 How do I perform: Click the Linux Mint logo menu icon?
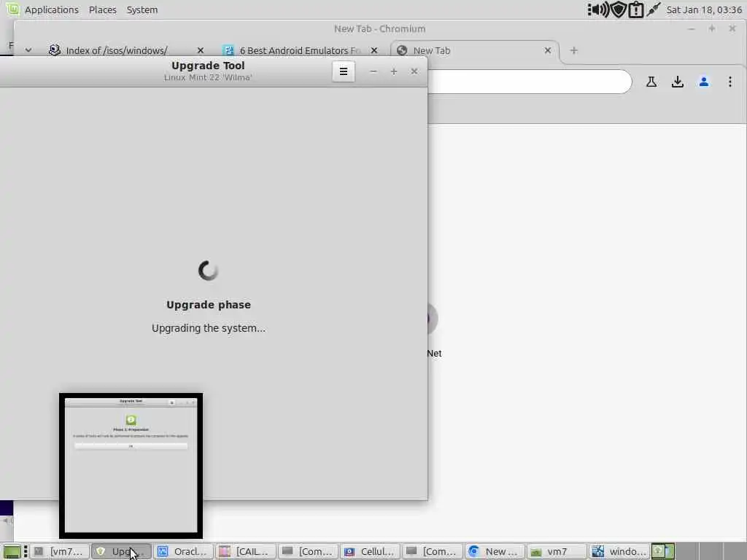tap(12, 9)
